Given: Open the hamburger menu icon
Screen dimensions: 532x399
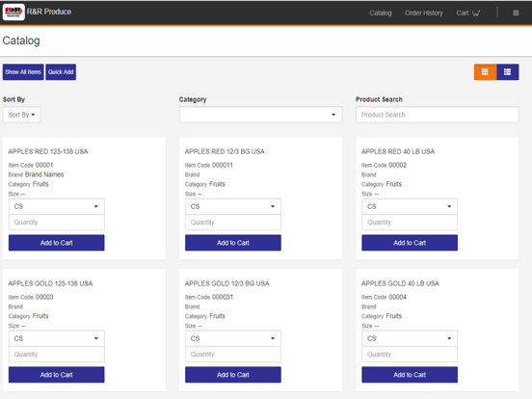Looking at the screenshot, I should pyautogui.click(x=516, y=13).
